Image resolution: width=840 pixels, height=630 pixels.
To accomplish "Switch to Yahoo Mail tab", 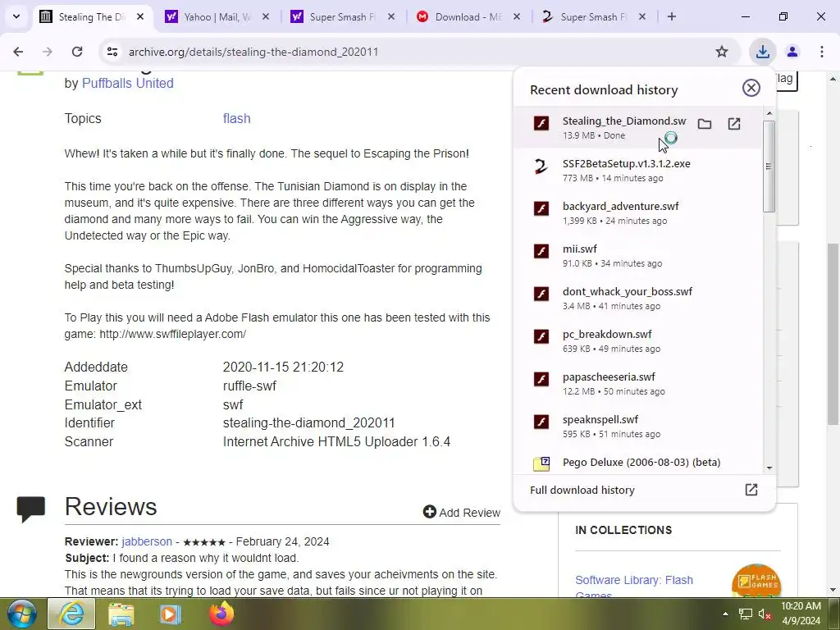I will click(x=217, y=17).
